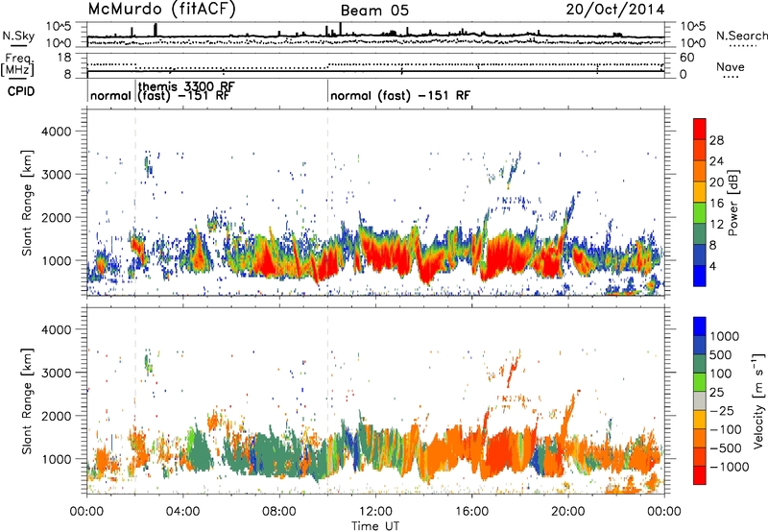This screenshot has width=768, height=532.
Task: Click the 4000 tick label on power panel
Action: (56, 132)
